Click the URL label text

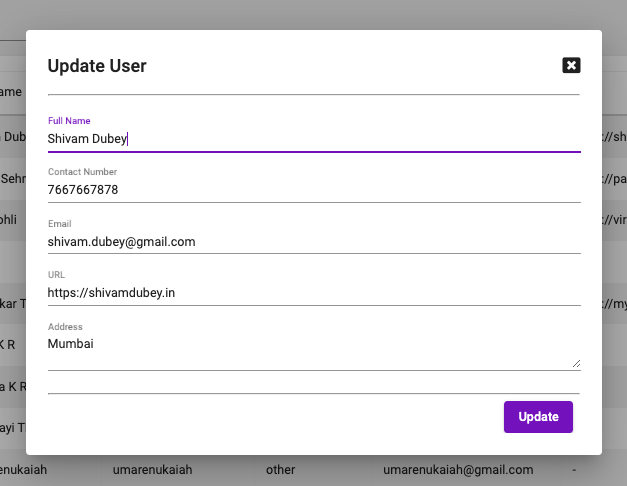click(56, 275)
